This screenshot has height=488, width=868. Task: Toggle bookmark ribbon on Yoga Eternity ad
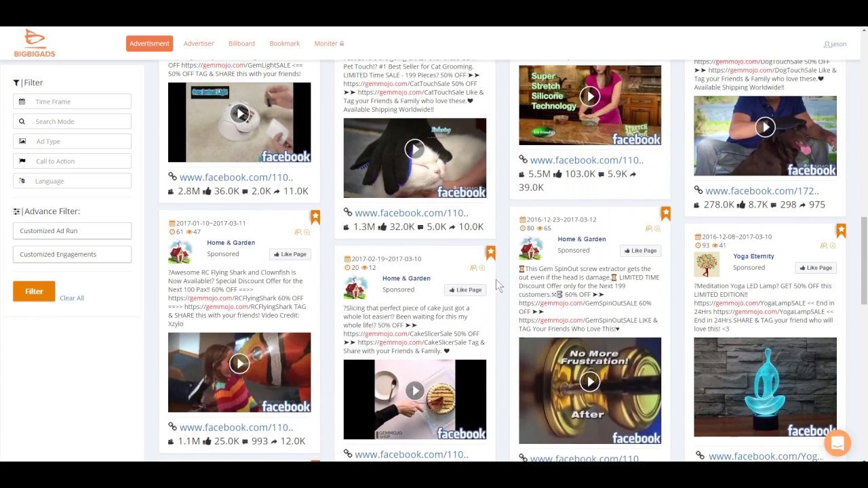841,230
